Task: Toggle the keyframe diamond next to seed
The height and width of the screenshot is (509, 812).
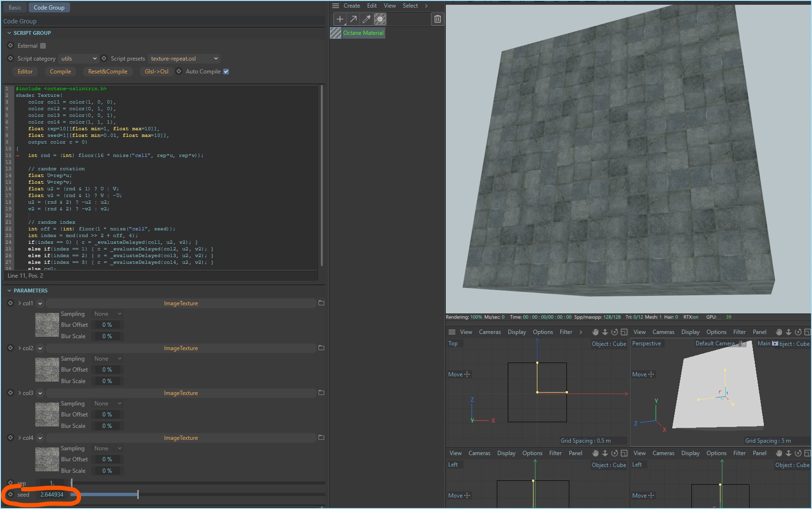Action: click(x=10, y=495)
